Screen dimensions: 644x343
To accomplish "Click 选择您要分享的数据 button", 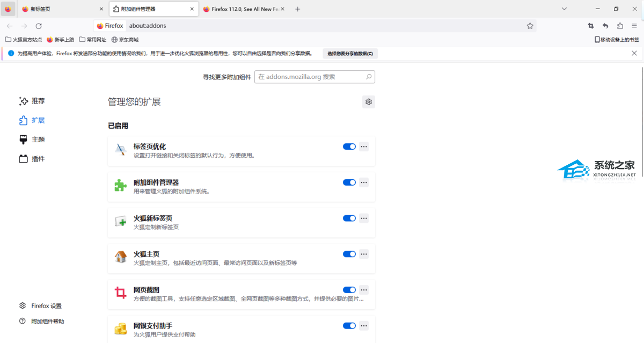I will click(x=350, y=53).
